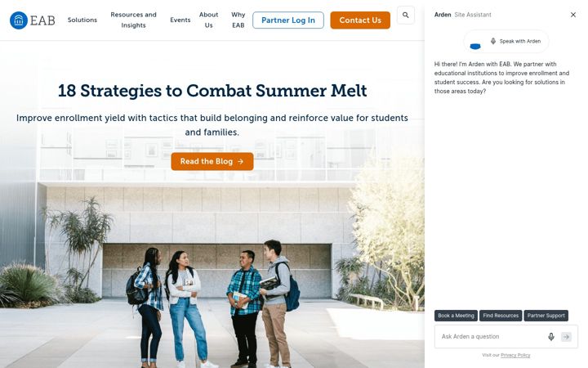The image size is (588, 368).
Task: Open the site search magnifier icon
Action: [x=405, y=15]
